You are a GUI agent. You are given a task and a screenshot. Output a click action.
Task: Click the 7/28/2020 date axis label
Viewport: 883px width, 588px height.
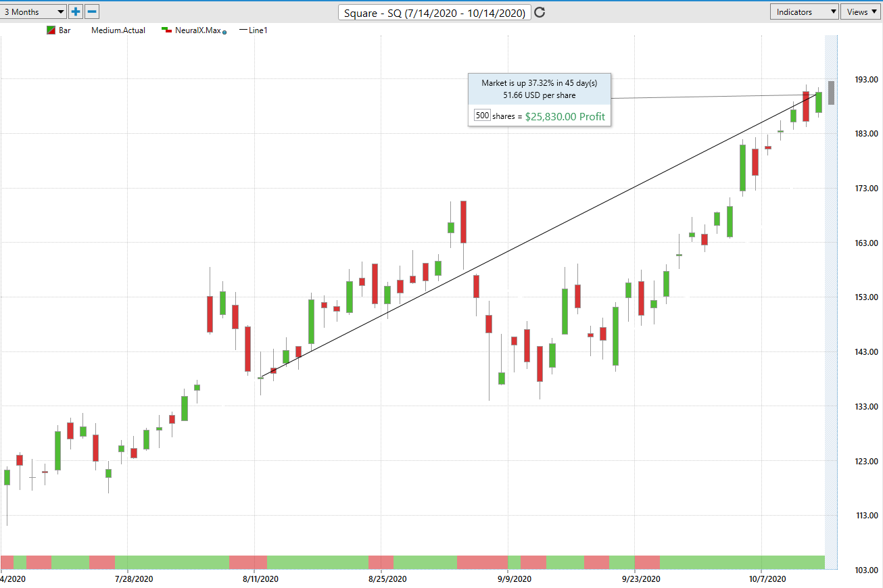tap(134, 579)
